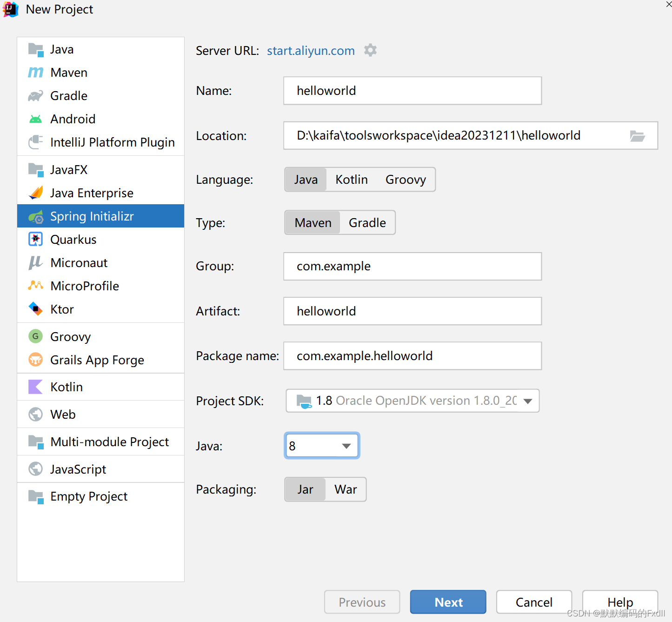The image size is (672, 622).
Task: Select Jar packaging
Action: (x=306, y=489)
